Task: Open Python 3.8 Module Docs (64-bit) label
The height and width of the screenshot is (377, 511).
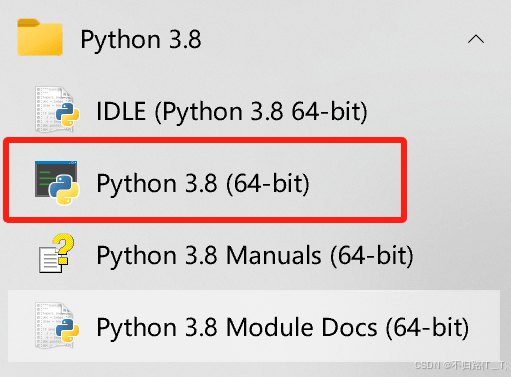Action: [x=283, y=327]
